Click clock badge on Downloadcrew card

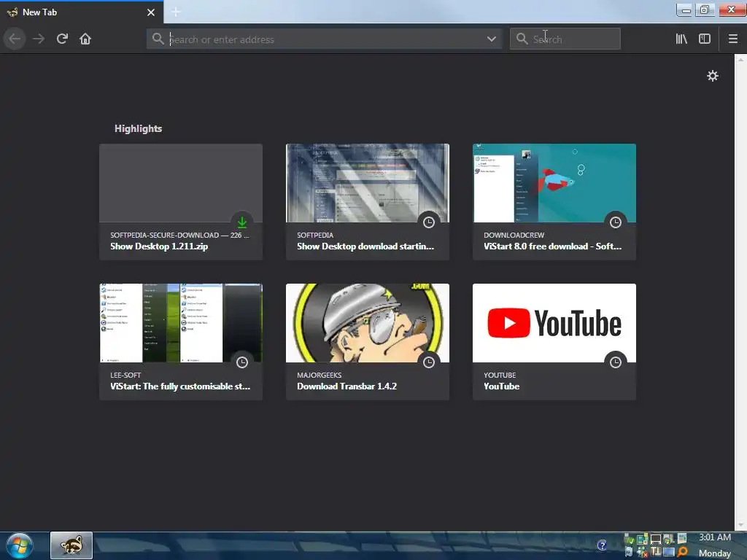point(616,222)
